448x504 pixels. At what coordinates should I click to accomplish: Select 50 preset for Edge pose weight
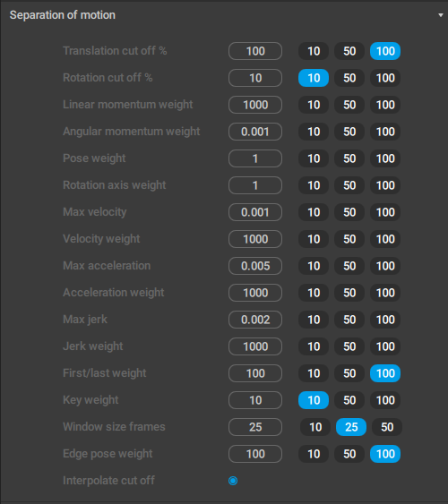(349, 454)
